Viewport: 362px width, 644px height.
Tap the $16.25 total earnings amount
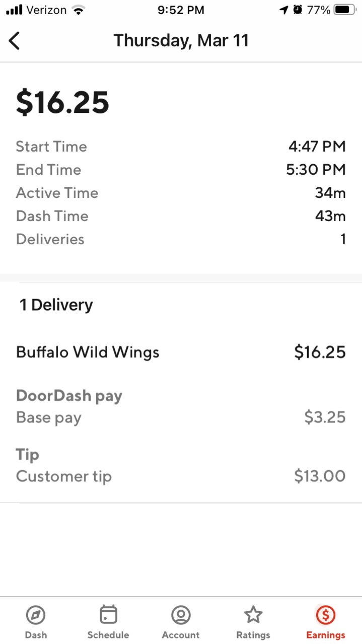tap(62, 102)
